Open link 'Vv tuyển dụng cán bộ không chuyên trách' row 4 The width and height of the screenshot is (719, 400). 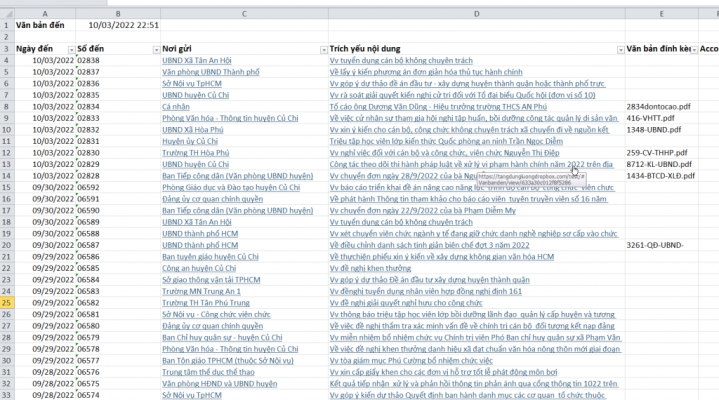(401, 60)
